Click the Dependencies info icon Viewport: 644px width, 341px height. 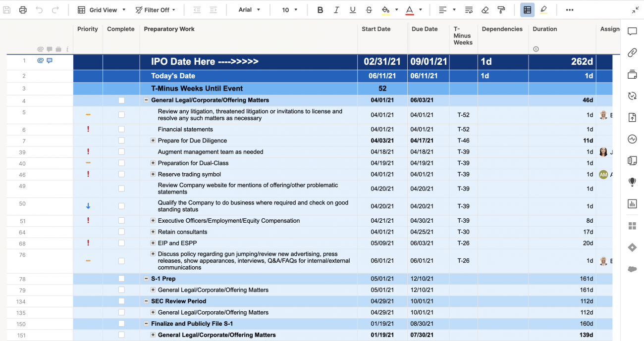tap(536, 49)
